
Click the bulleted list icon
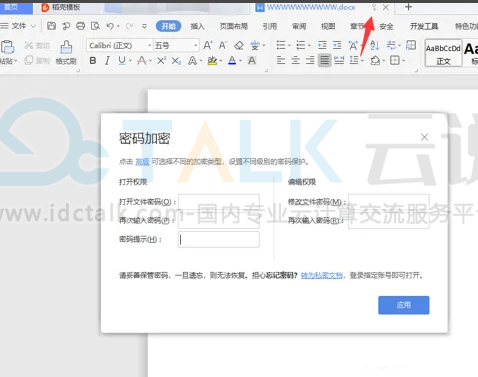281,45
